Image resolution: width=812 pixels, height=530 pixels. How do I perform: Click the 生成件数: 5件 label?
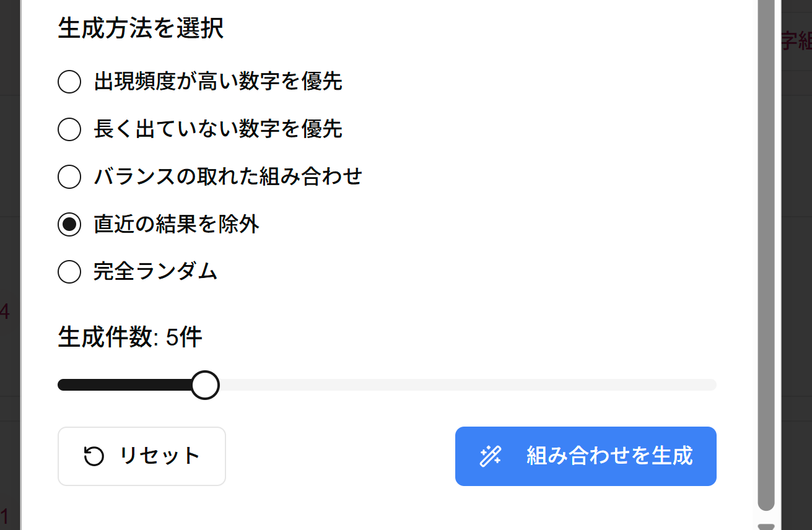click(127, 336)
